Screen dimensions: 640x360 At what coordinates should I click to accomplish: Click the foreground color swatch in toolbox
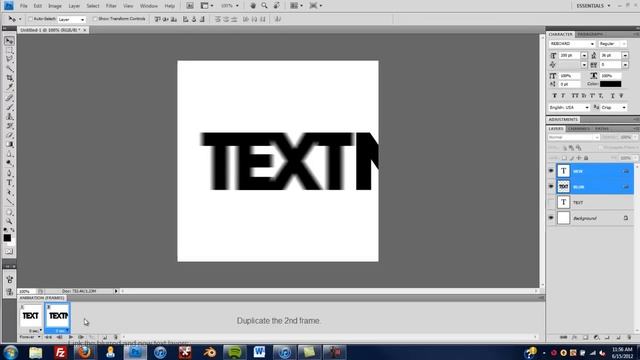click(7, 238)
